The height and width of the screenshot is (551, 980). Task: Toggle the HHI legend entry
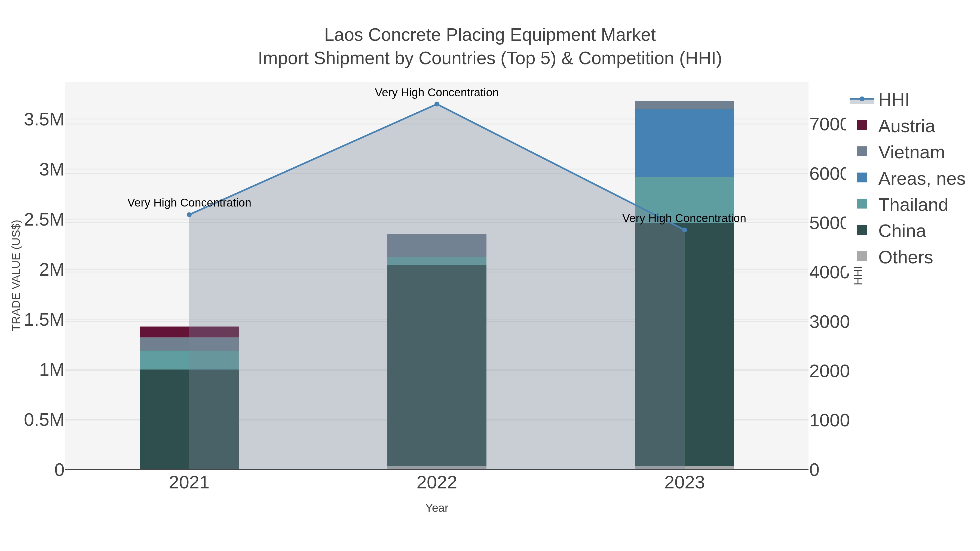tap(879, 100)
